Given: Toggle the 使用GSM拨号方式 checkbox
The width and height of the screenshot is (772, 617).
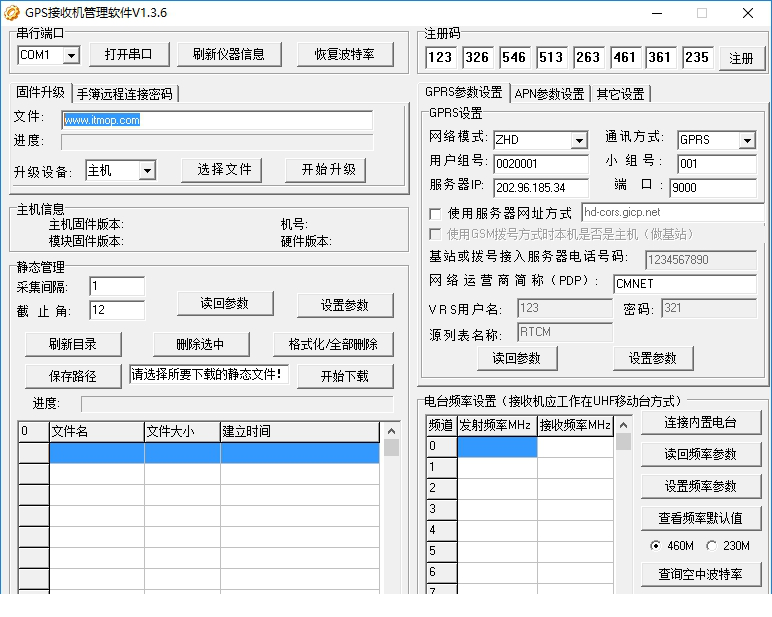Looking at the screenshot, I should coord(435,234).
